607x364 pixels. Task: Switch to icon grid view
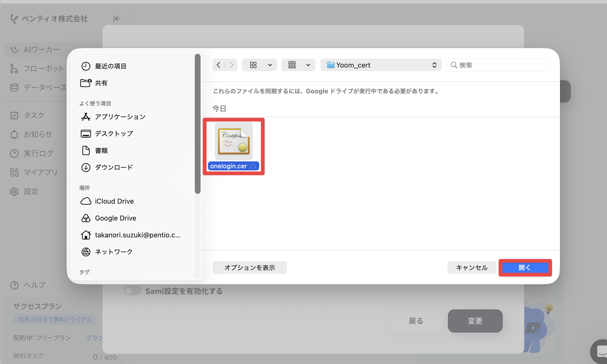[x=253, y=65]
